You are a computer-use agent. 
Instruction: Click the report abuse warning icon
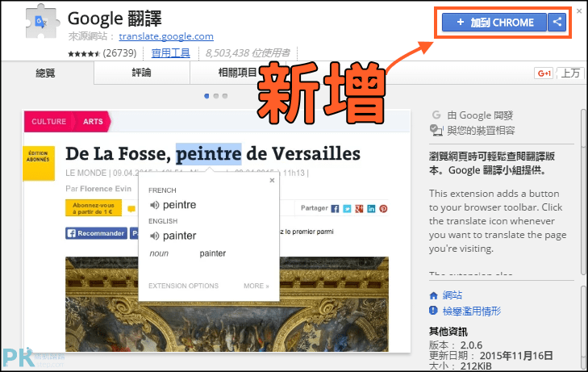(x=433, y=311)
